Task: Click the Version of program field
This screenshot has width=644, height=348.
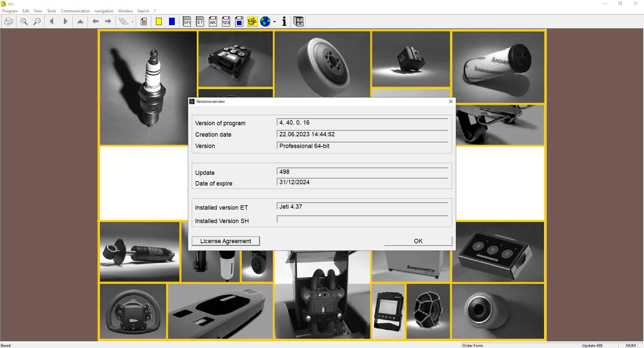Action: pos(363,123)
